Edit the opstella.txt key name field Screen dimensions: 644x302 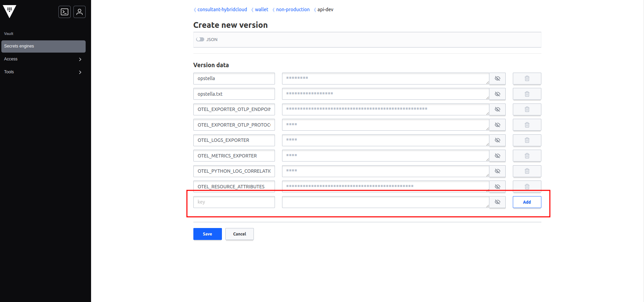tap(234, 94)
